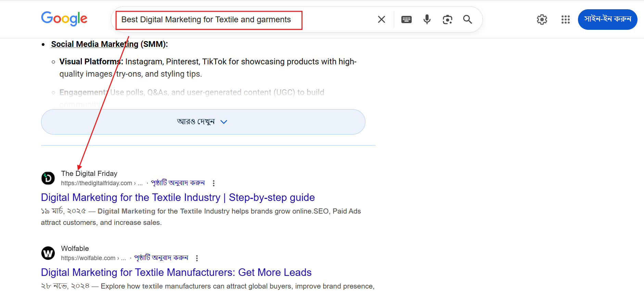Viewport: 644px width, 293px height.
Task: Open the on-screen keyboard input tool
Action: (407, 20)
